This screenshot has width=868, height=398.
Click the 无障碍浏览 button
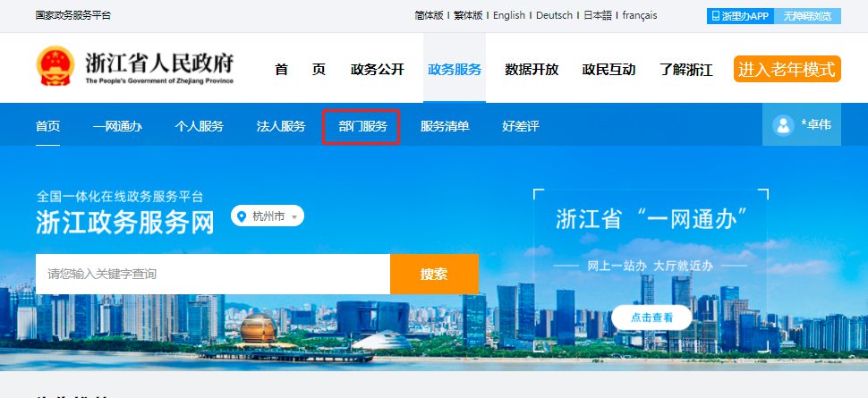click(x=807, y=16)
